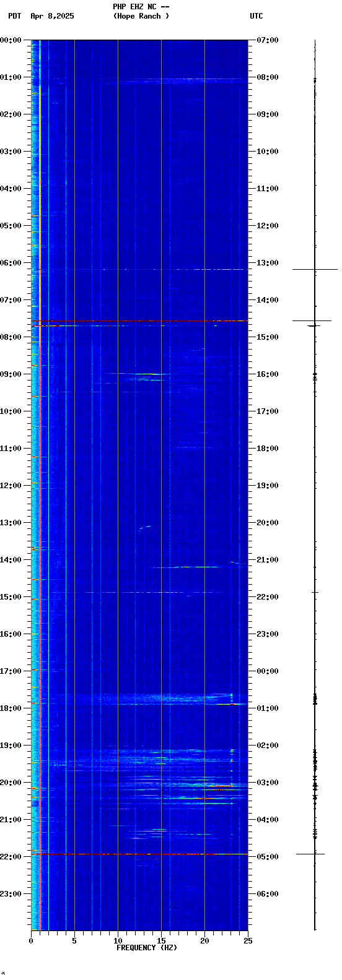This screenshot has width=342, height=980.
Task: Click the 06:00 PDT time label
Action: [11, 263]
